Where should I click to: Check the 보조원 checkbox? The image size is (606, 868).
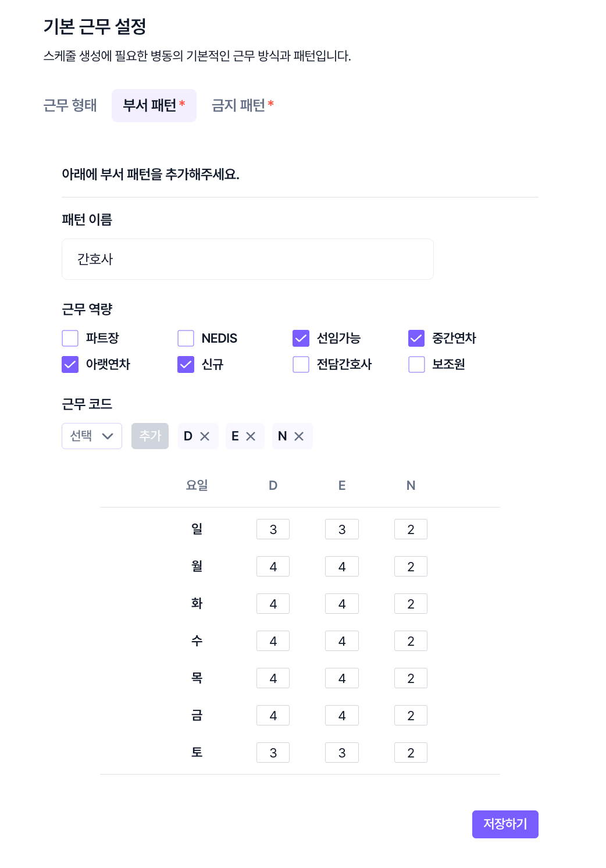pos(416,364)
